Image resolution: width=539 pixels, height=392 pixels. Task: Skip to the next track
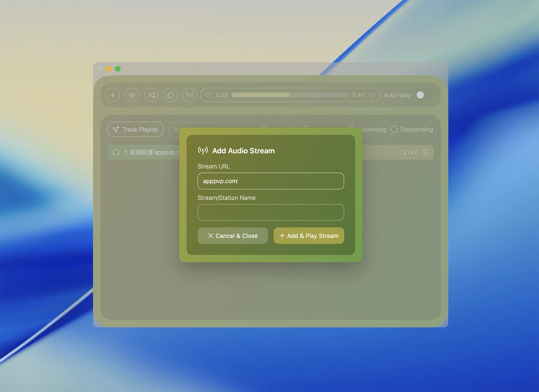tap(373, 95)
